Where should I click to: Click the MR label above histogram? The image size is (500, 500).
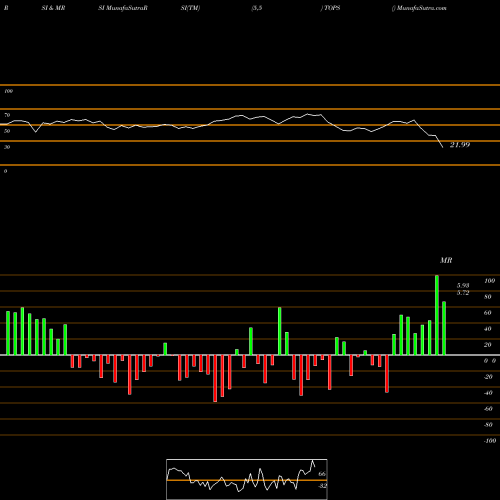(446, 260)
